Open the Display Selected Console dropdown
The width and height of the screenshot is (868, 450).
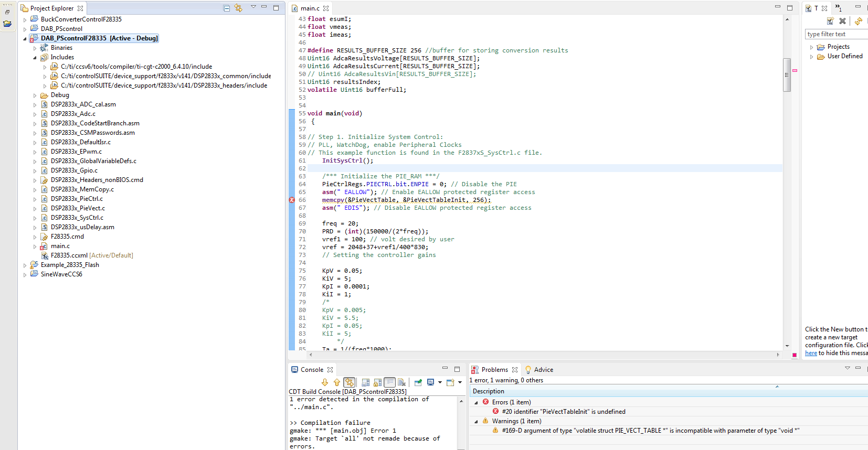point(440,382)
